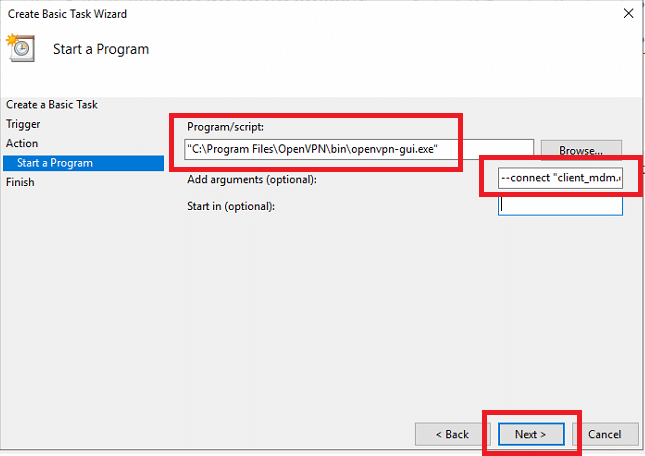
Task: Cancel the wizard
Action: coord(605,434)
